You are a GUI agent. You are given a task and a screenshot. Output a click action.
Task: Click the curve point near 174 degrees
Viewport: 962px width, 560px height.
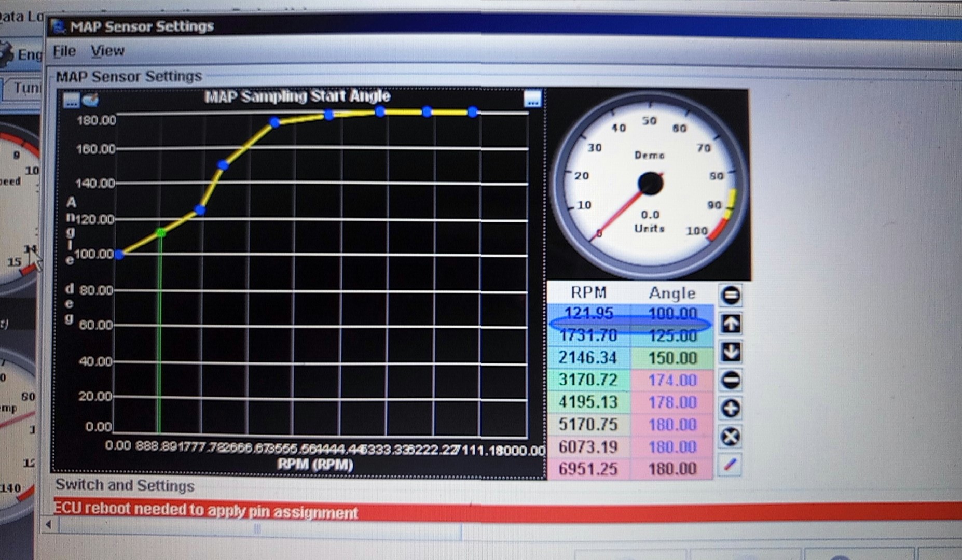pos(274,122)
